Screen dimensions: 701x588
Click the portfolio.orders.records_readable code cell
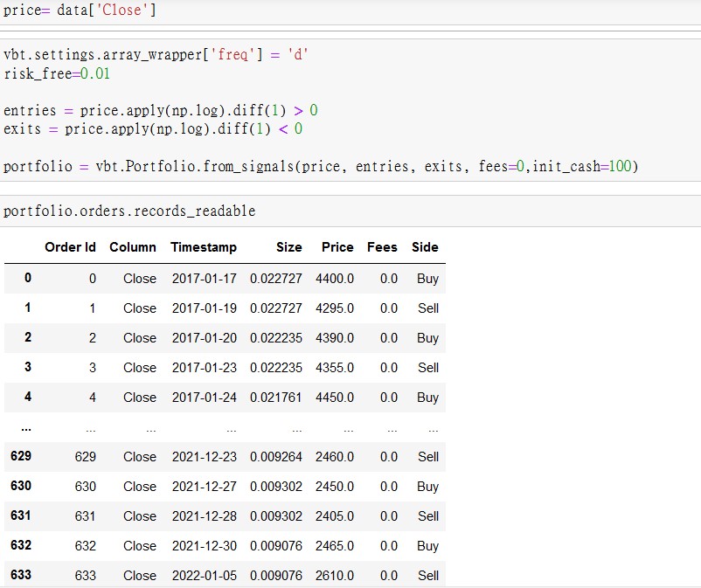point(350,211)
